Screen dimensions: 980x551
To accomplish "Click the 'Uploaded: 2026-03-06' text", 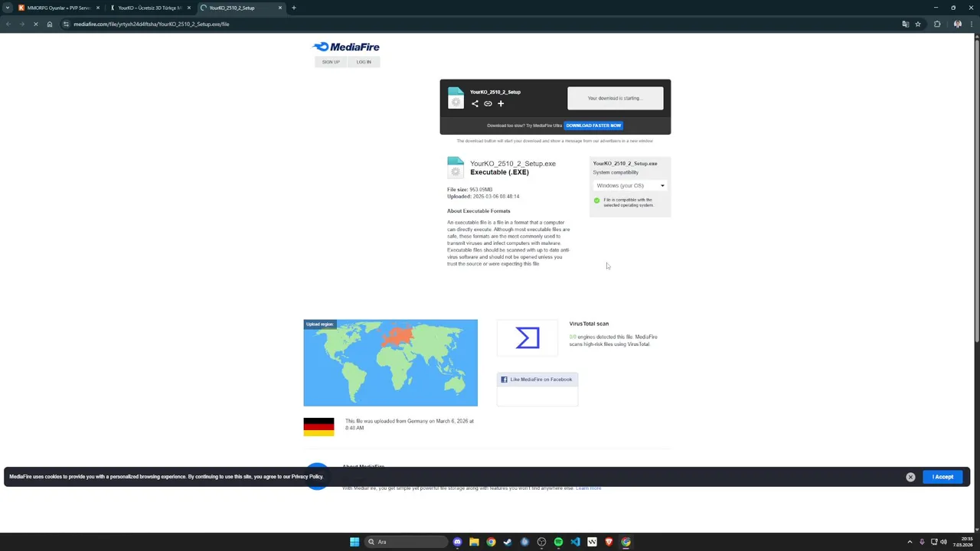I will [x=483, y=197].
